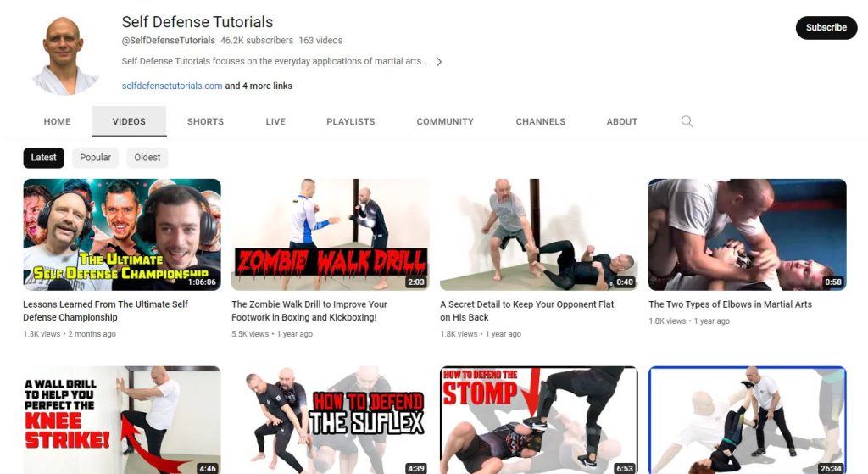Select the Videos tab

129,121
